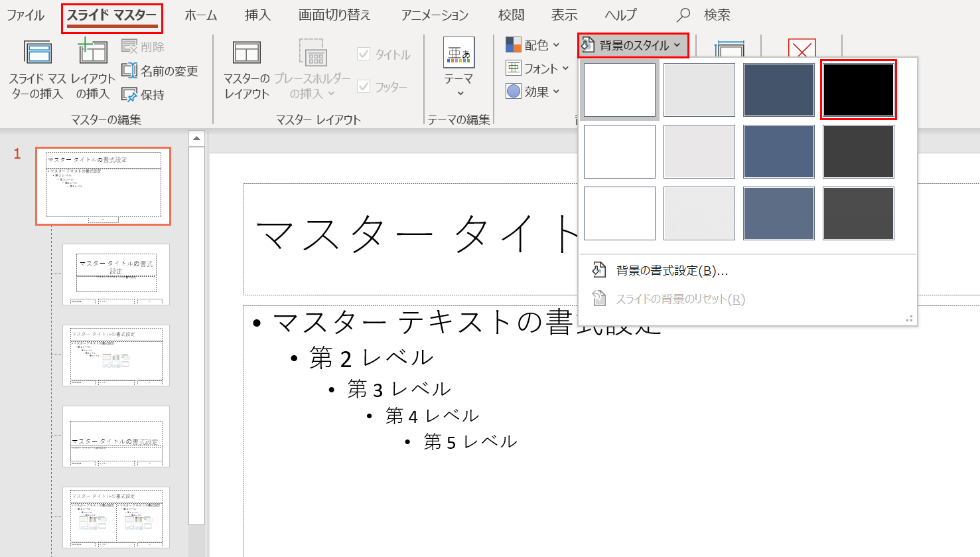Select the スライド マスター tab
The image size is (980, 557).
point(112,15)
